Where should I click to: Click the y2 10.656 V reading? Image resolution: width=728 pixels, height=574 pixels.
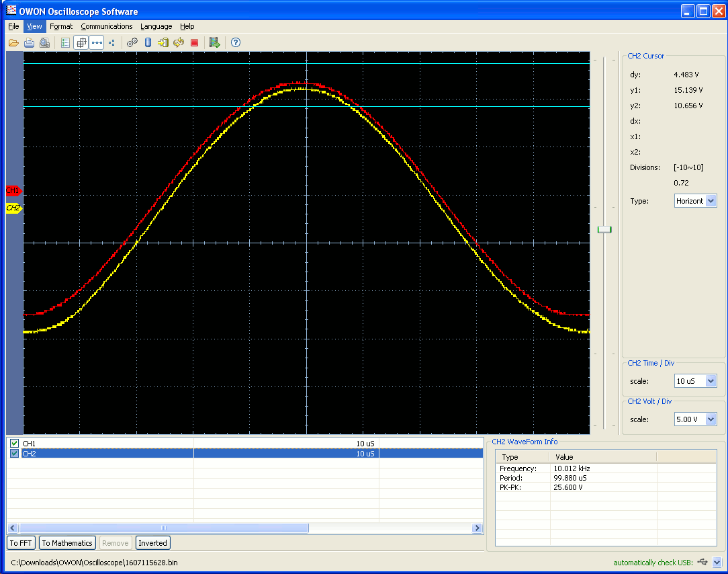coord(688,106)
